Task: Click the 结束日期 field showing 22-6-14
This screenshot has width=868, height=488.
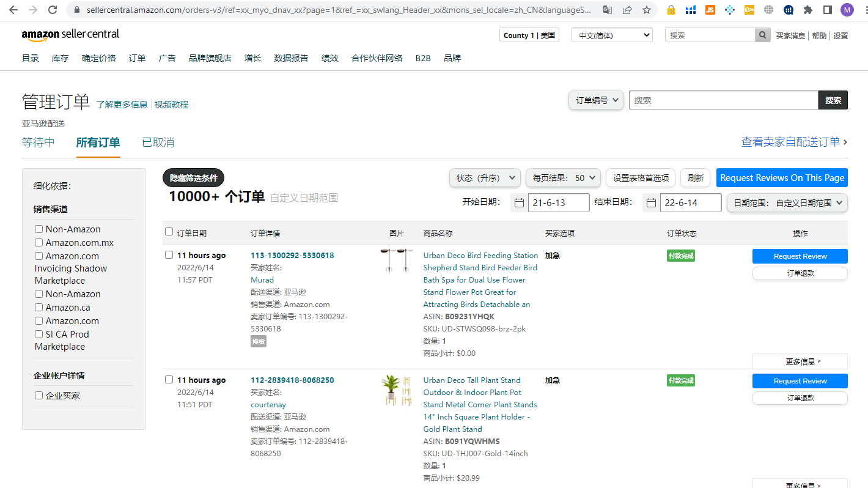Action: (x=691, y=203)
